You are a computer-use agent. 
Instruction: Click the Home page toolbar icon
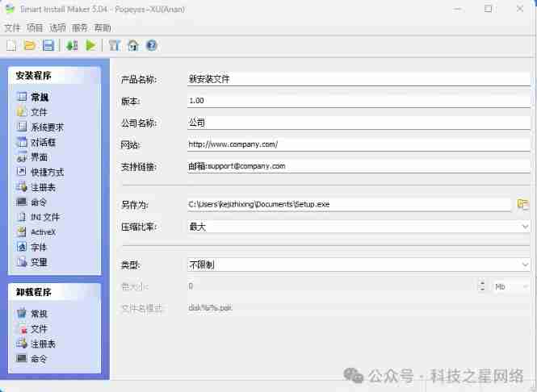tap(133, 45)
